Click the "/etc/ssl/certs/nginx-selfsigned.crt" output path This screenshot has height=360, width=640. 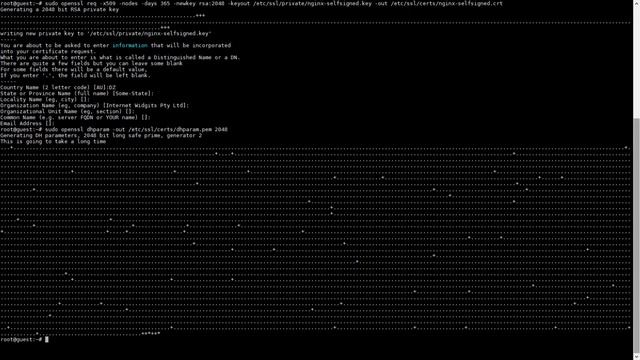(447, 3)
